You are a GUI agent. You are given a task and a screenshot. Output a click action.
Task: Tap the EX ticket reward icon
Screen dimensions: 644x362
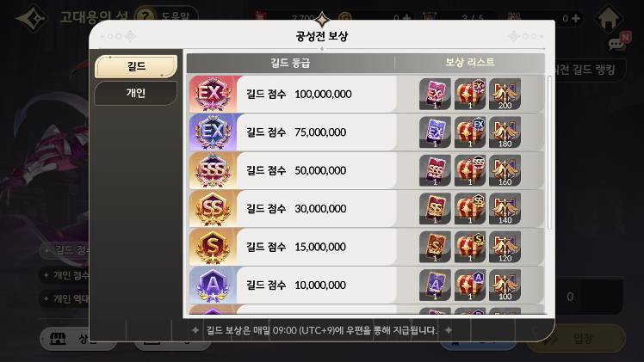click(x=435, y=132)
